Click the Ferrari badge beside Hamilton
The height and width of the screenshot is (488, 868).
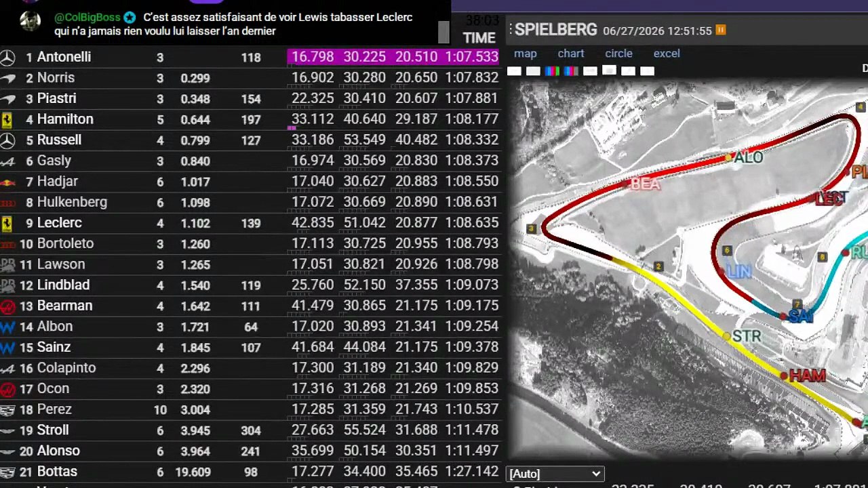(7, 120)
